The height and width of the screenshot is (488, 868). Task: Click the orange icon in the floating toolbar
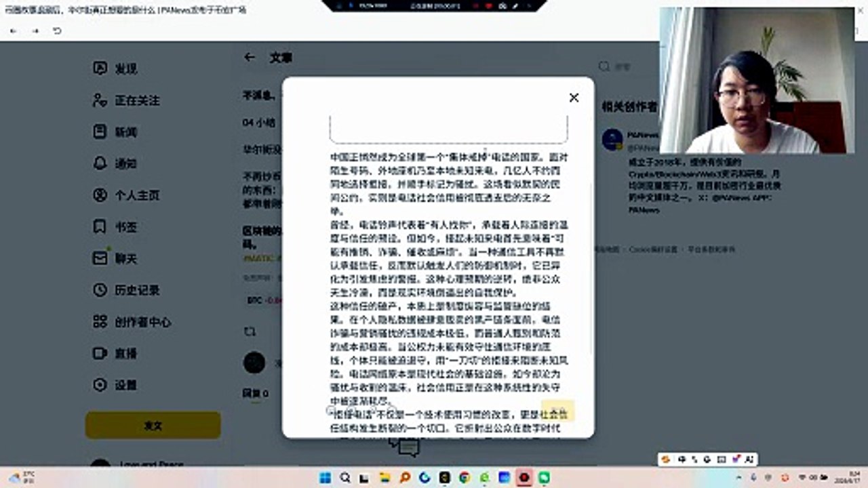666,459
